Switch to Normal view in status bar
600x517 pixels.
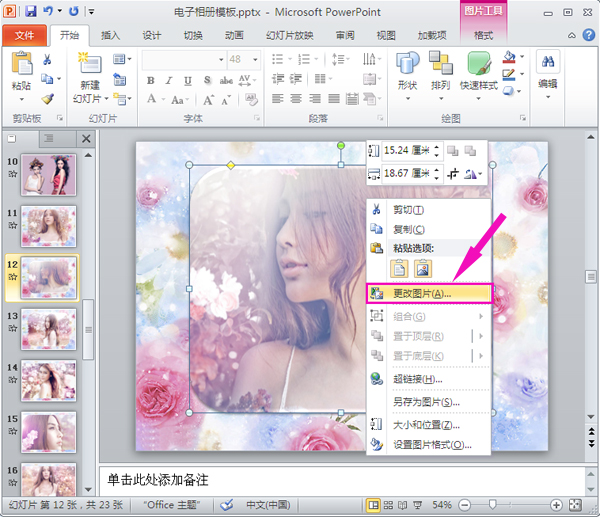click(373, 505)
